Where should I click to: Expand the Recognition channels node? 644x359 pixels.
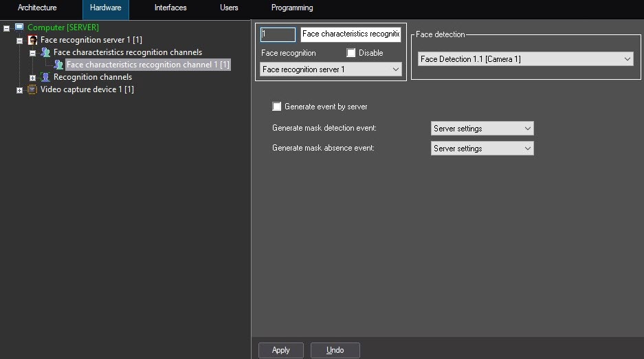tap(32, 78)
